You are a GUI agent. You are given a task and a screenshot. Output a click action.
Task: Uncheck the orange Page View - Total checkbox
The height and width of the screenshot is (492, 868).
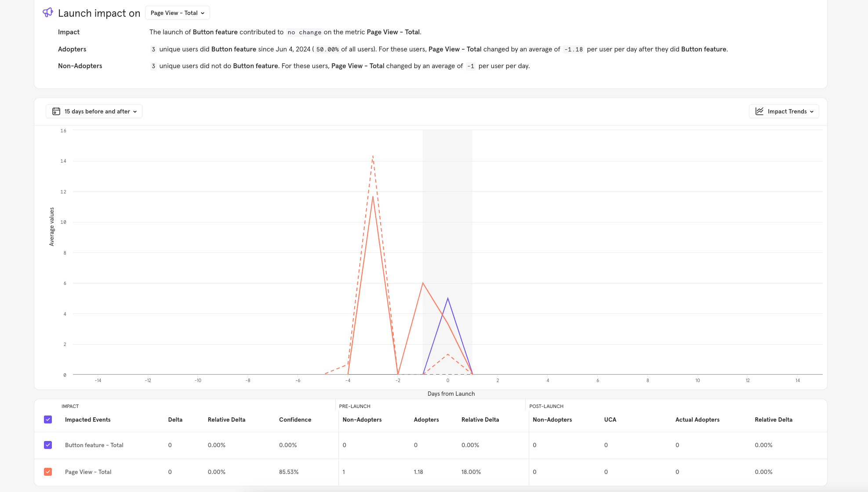48,472
